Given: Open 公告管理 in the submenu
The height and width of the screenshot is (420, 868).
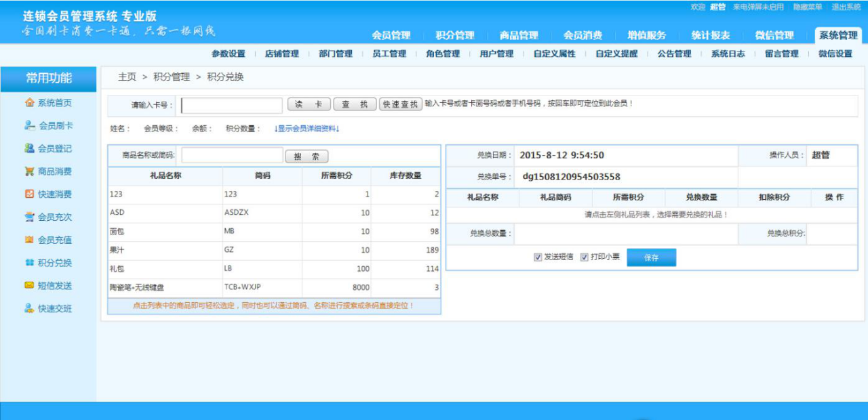Looking at the screenshot, I should (674, 54).
